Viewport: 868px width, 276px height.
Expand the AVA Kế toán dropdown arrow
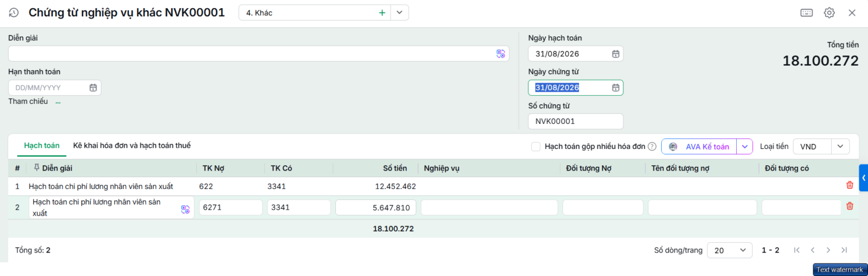[x=745, y=146]
